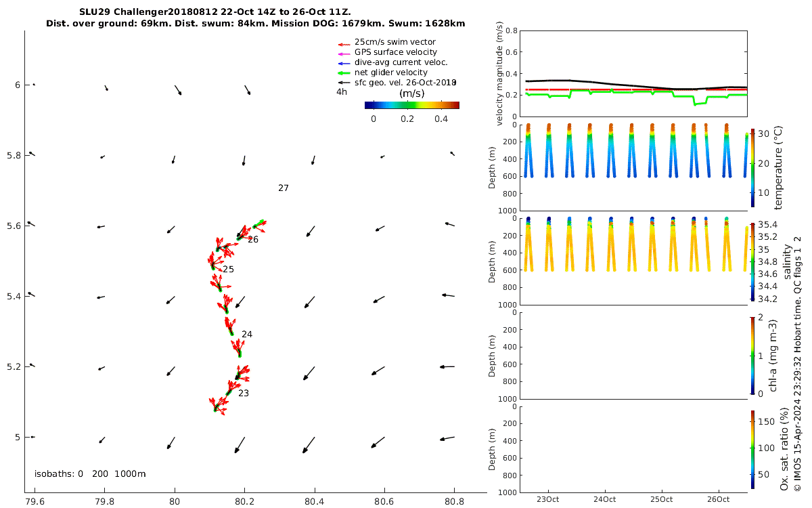Select the 'net glider velocity' legend entry

382,72
